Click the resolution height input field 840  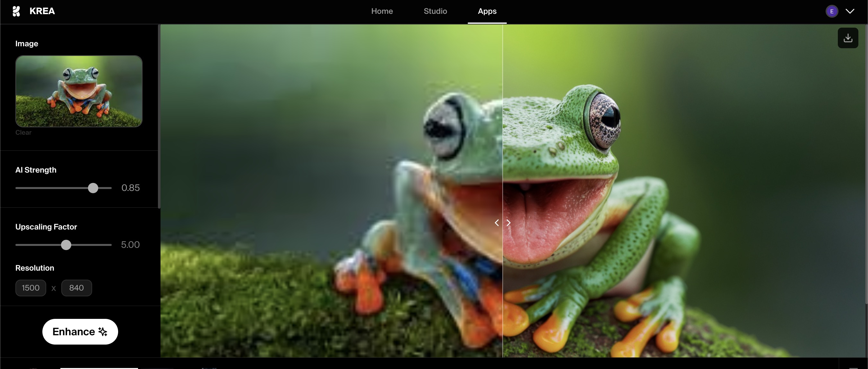click(76, 288)
